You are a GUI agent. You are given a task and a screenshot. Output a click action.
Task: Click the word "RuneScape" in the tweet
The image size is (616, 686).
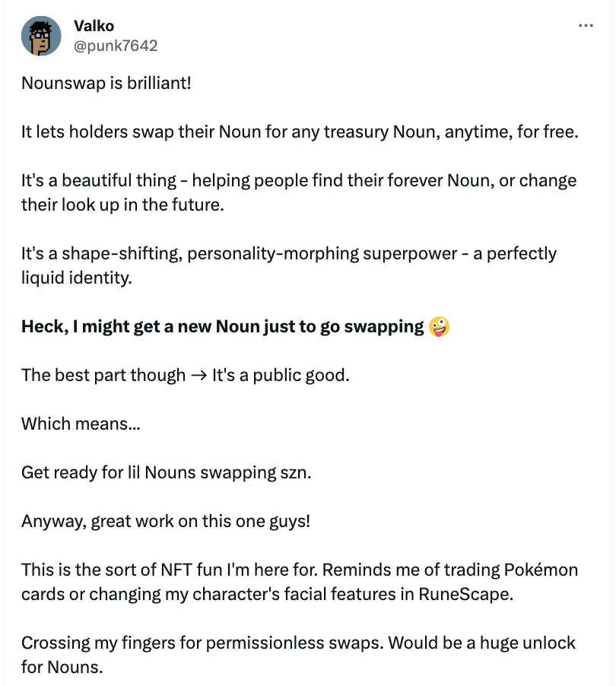tap(466, 594)
